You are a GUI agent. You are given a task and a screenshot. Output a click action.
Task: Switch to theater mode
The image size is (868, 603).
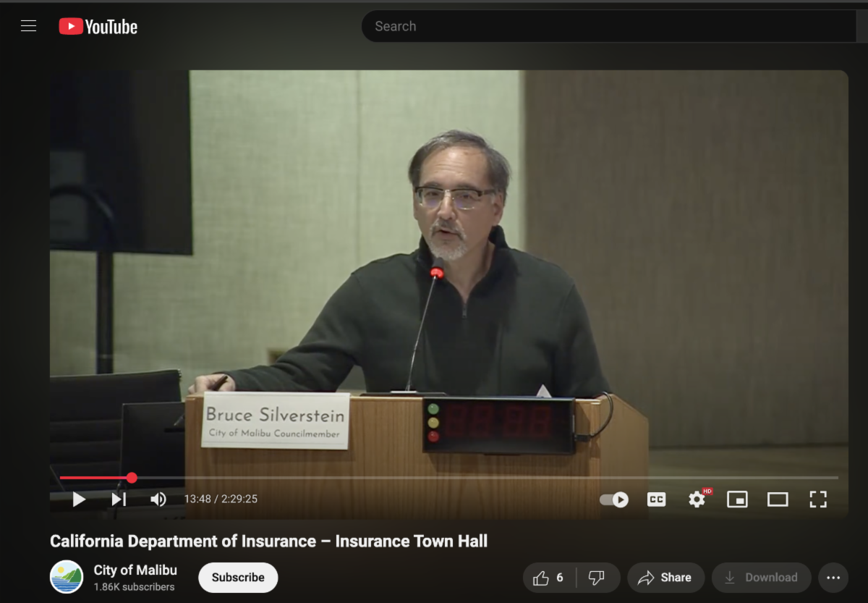click(x=778, y=499)
